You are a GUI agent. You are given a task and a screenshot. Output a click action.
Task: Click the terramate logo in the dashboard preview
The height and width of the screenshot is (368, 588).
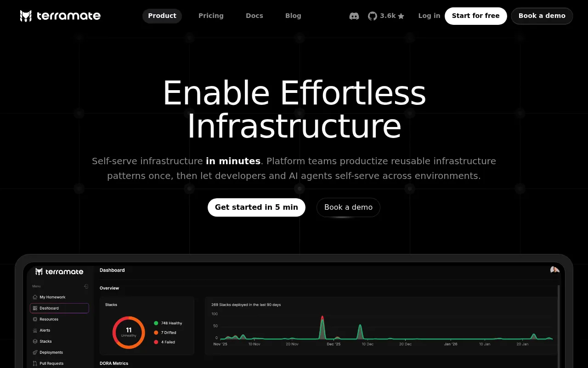point(59,271)
